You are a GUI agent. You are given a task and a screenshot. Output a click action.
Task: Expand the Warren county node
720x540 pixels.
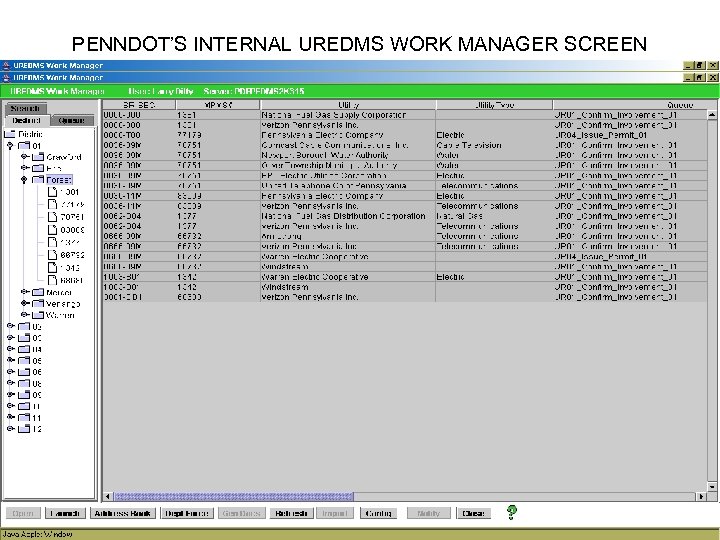click(25, 315)
